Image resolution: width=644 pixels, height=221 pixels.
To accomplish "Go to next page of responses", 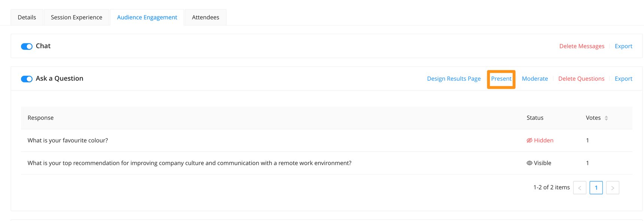I will [x=613, y=188].
